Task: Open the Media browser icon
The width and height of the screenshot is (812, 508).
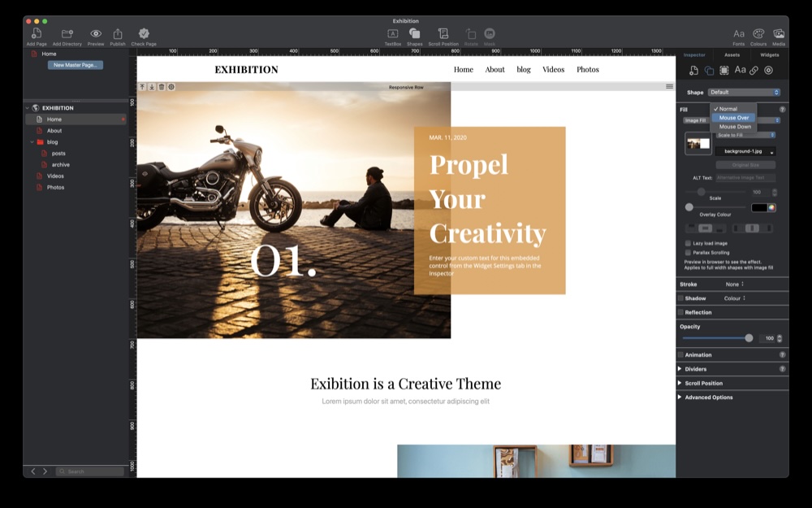Action: click(x=779, y=33)
